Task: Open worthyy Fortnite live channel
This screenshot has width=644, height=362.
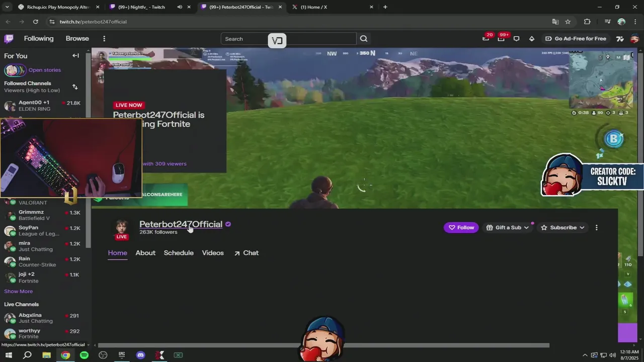Action: (43, 334)
